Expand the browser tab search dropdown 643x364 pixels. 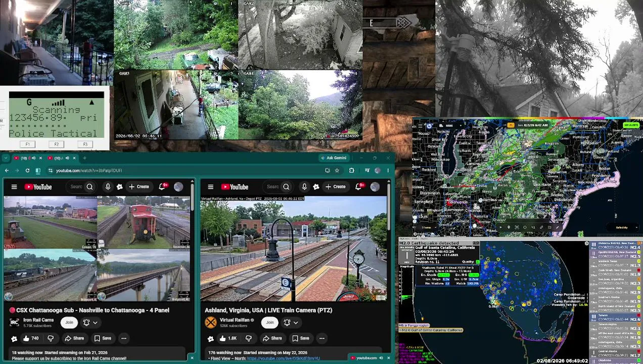7,158
